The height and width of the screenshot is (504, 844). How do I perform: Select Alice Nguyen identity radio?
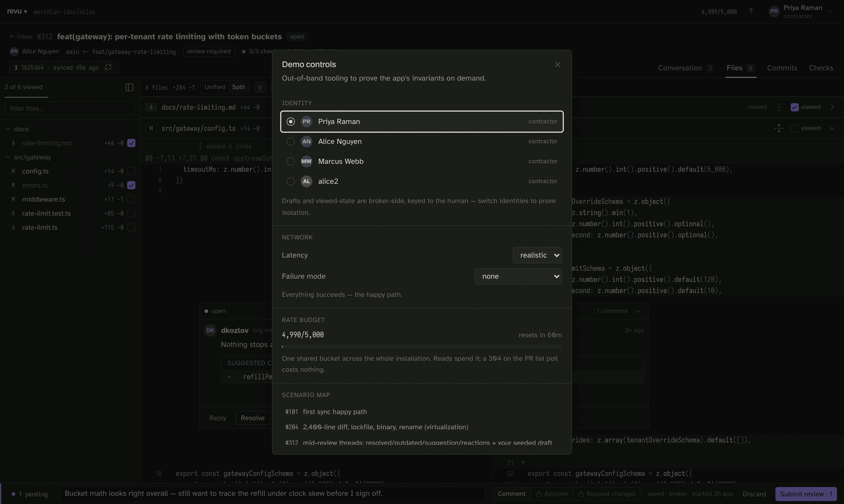click(290, 142)
